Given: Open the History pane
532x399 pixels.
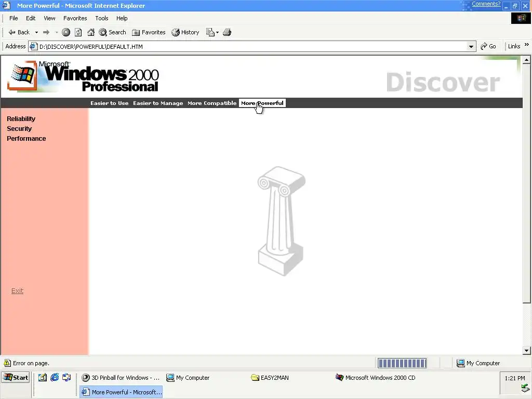Looking at the screenshot, I should [185, 32].
